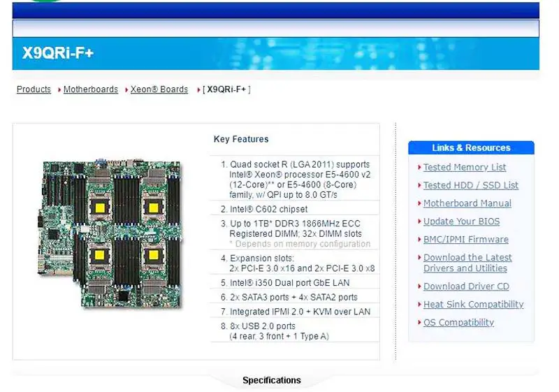
Task: Open the Heat Sink Compatibility link
Action: click(x=473, y=305)
